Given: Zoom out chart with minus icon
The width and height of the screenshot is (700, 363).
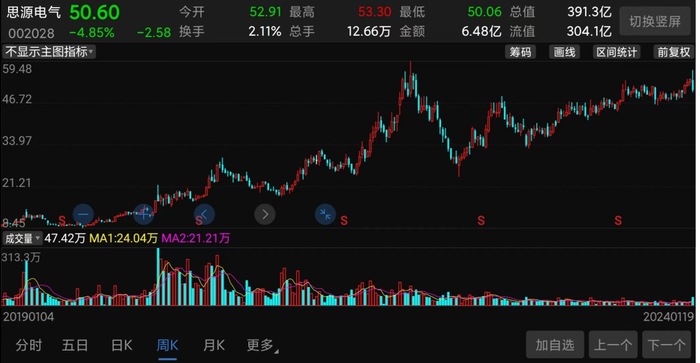Looking at the screenshot, I should click(83, 214).
